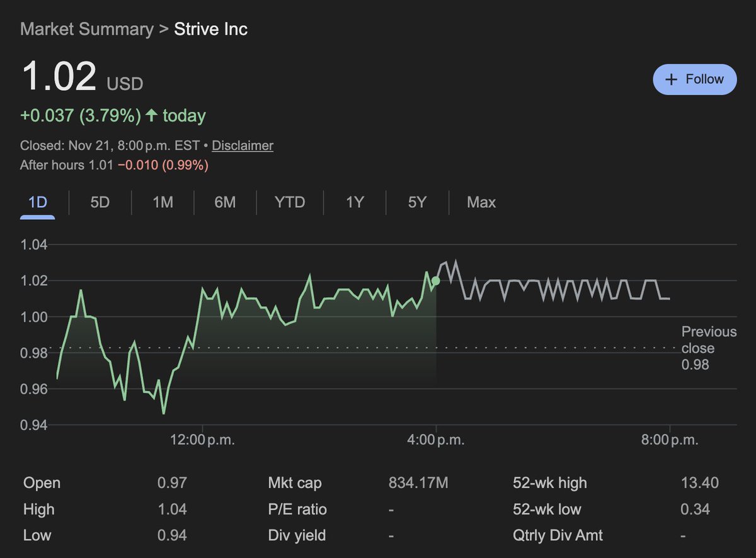Image resolution: width=756 pixels, height=558 pixels.
Task: Open the Disclaimer link
Action: coord(243,145)
